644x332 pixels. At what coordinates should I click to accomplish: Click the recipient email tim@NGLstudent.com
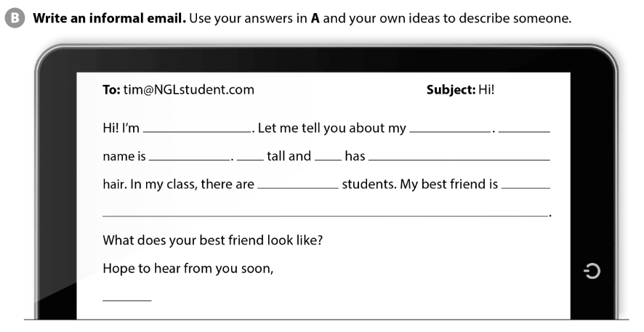point(188,90)
